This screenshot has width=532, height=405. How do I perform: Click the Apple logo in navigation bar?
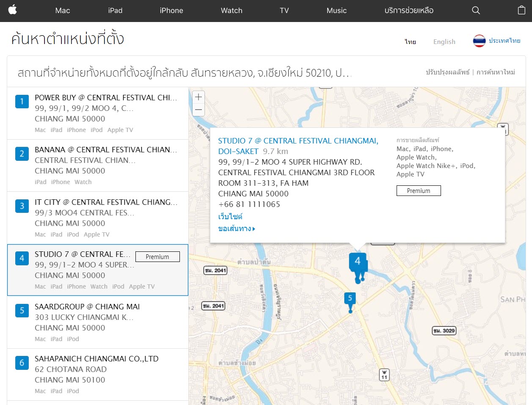(13, 10)
